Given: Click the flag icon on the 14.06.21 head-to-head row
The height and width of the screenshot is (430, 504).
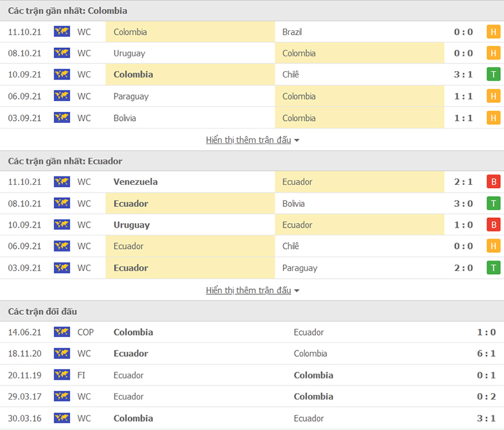Looking at the screenshot, I should (62, 332).
